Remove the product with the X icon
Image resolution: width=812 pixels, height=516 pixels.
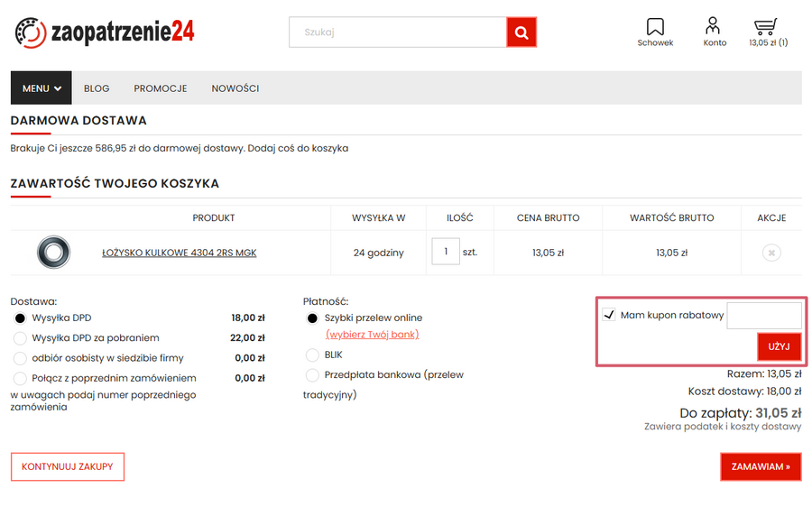(770, 253)
